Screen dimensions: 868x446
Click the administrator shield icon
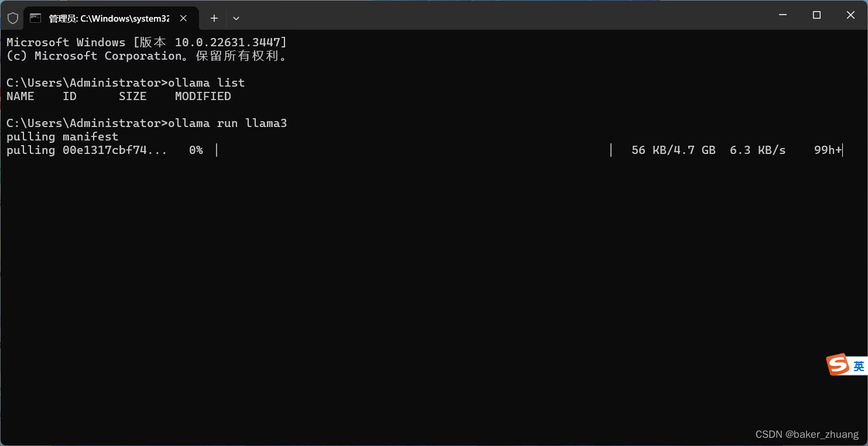click(x=12, y=18)
